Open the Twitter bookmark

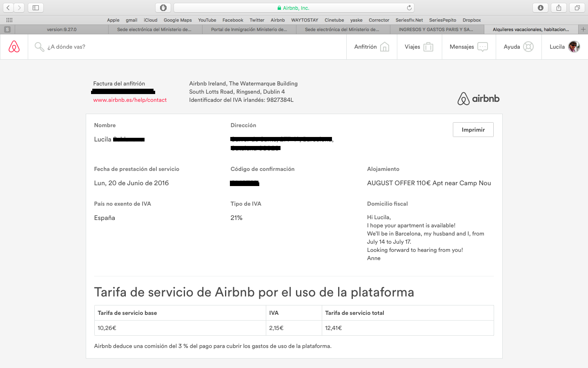click(x=257, y=20)
